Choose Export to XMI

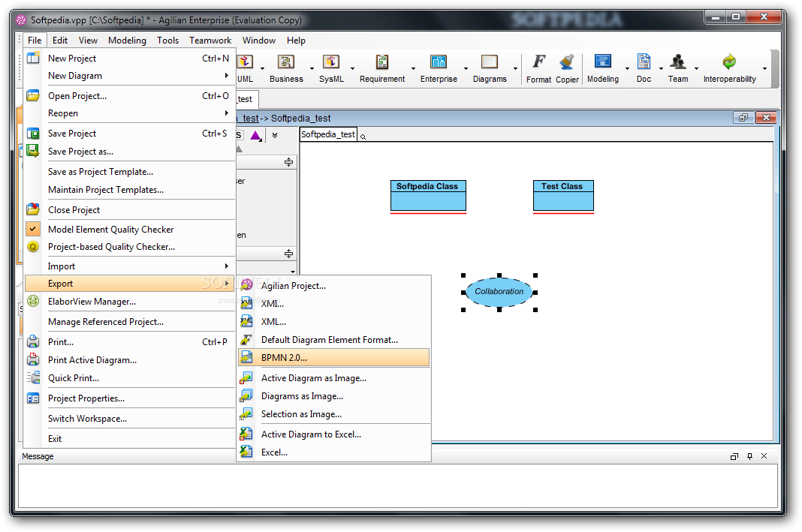point(334,304)
